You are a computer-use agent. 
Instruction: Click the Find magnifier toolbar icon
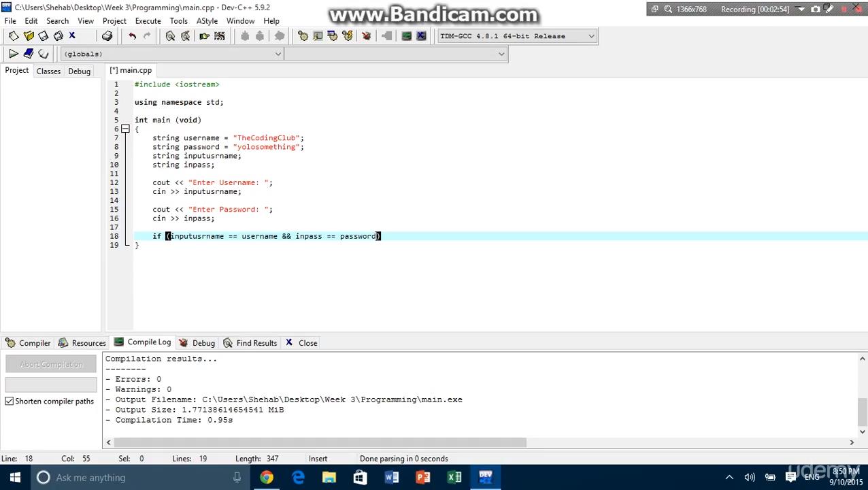click(x=170, y=36)
